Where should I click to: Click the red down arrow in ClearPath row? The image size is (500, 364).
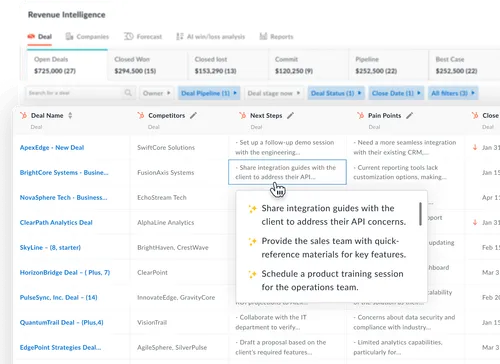[475, 222]
